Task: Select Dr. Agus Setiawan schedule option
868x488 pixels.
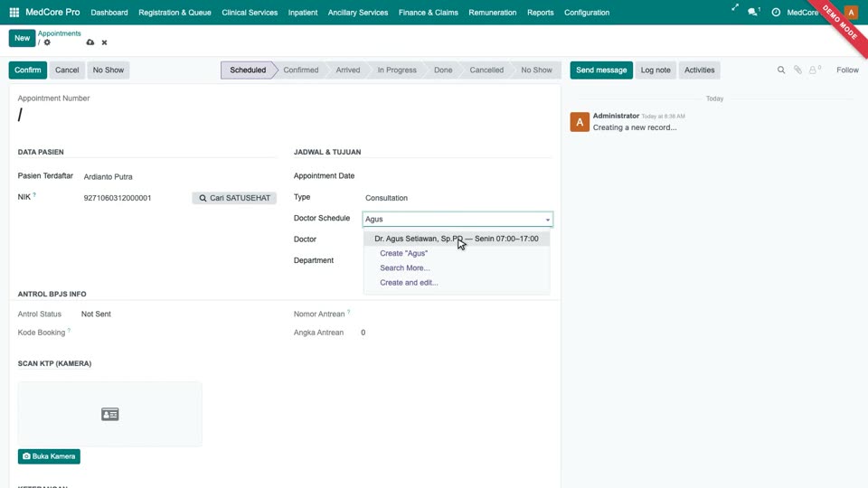Action: pos(456,239)
